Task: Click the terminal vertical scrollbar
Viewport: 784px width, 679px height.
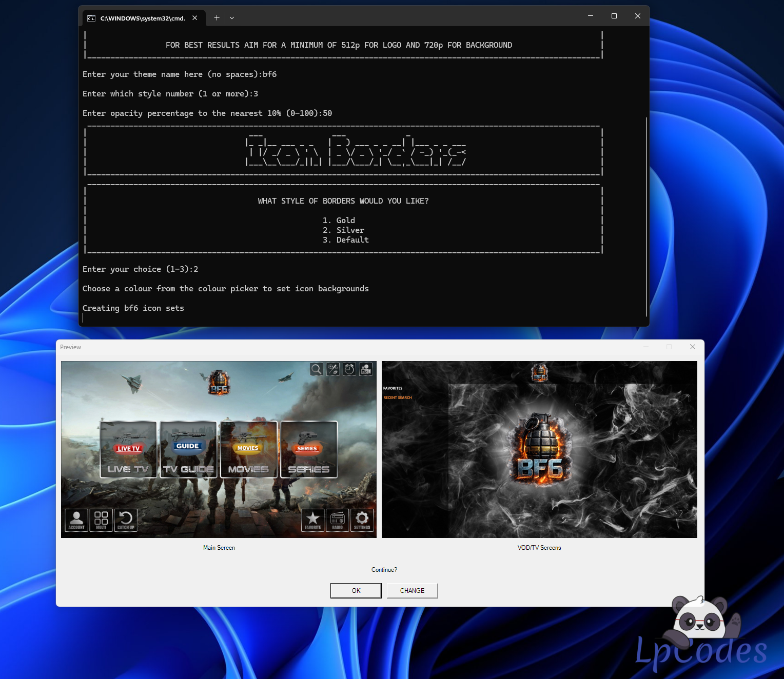Action: [x=646, y=215]
